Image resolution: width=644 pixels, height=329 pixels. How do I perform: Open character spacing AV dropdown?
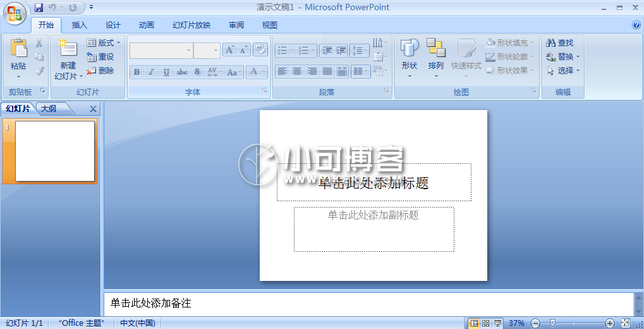pos(214,72)
